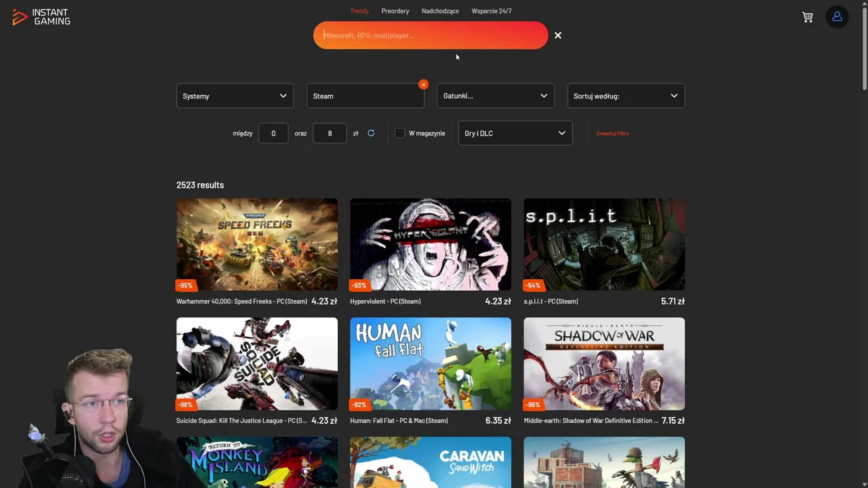Screen dimensions: 868x488
Task: Click the refresh price range icon
Action: [371, 134]
